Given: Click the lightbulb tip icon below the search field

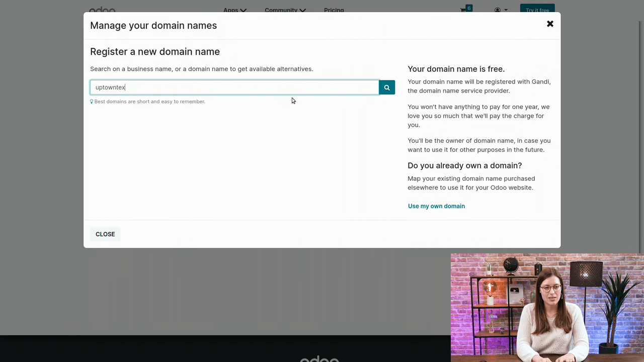Looking at the screenshot, I should (92, 102).
